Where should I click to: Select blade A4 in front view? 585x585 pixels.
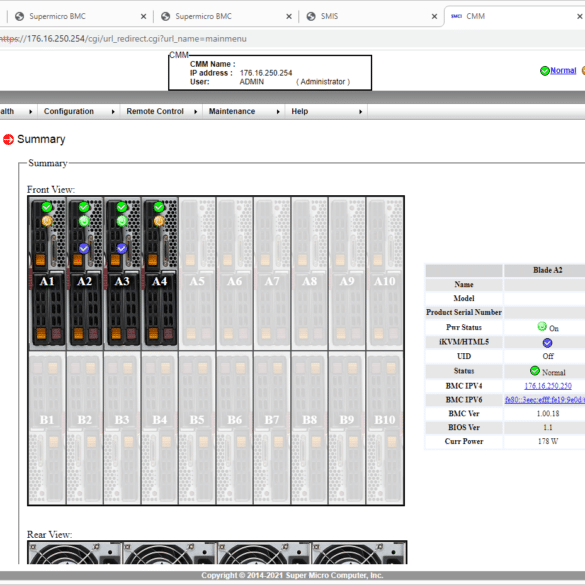(x=160, y=273)
